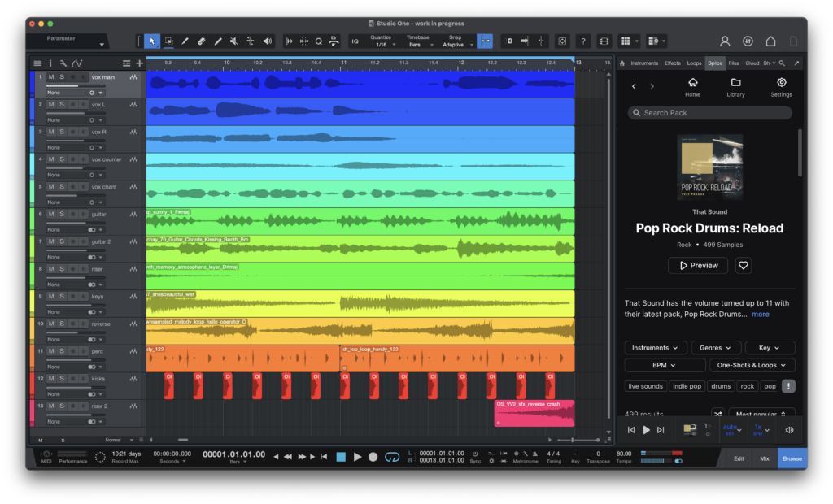Go back in the Splice browser

click(x=634, y=86)
